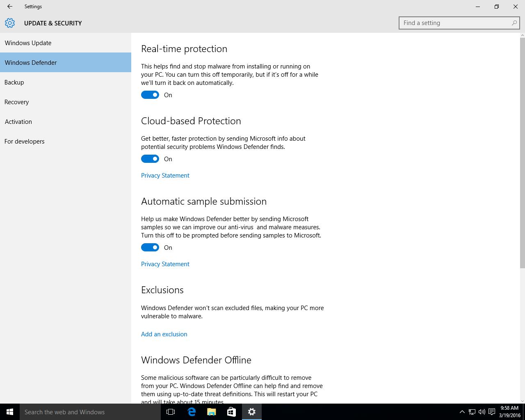Screen dimensions: 525x420
Task: Launch Microsoft Edge from taskbar
Action: tap(191, 412)
